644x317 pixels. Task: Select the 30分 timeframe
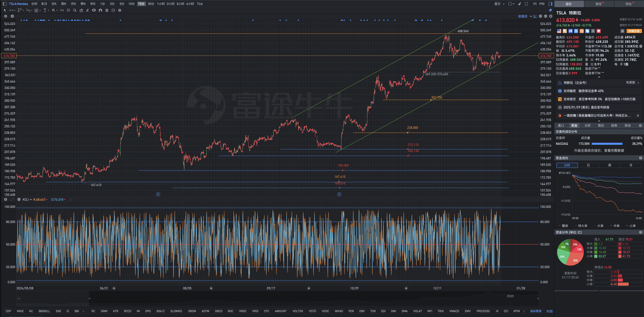click(151, 4)
